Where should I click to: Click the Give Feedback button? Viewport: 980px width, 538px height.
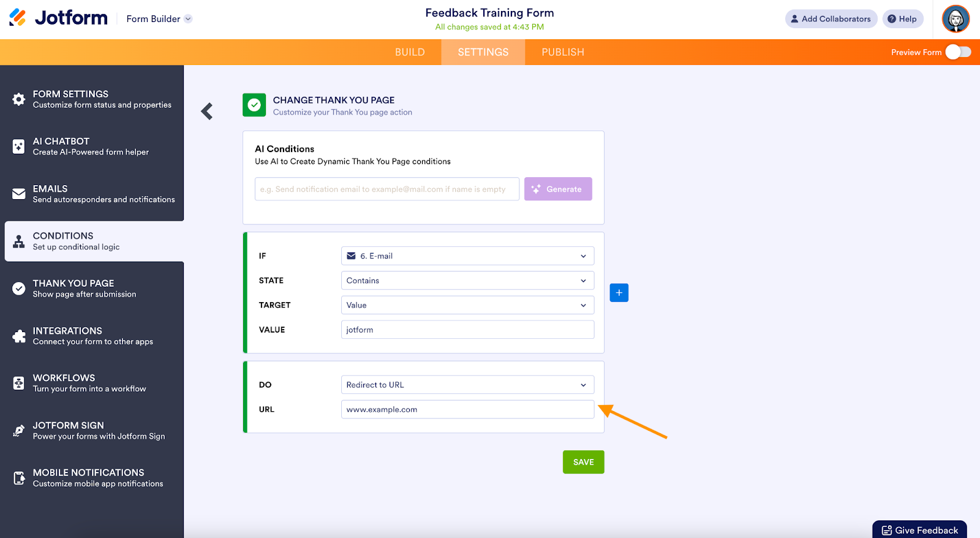point(919,529)
